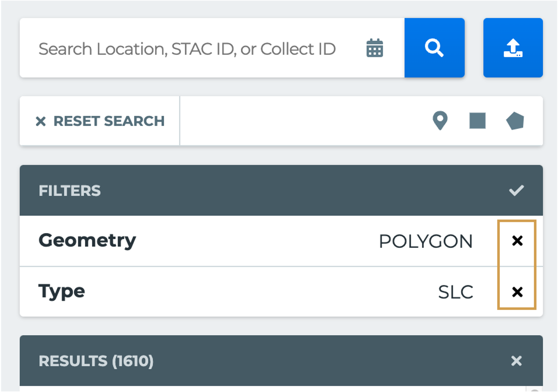The height and width of the screenshot is (392, 558).
Task: Remove the Type SLC filter
Action: click(x=517, y=292)
